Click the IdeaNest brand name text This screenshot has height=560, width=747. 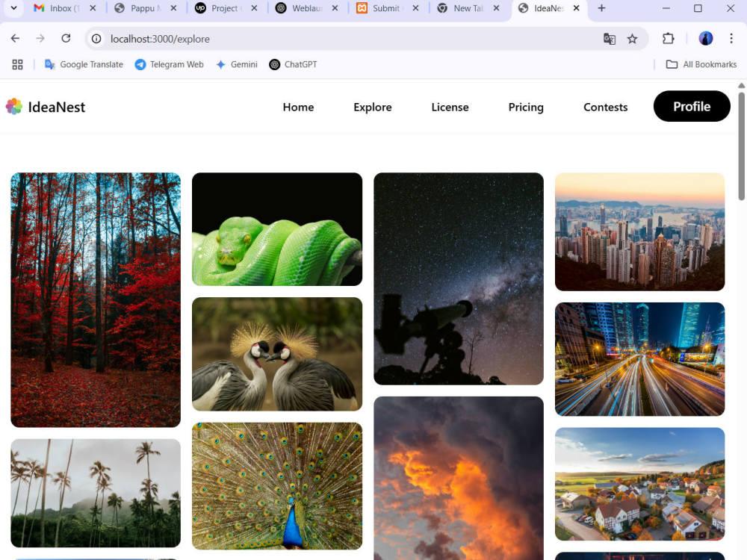(57, 107)
